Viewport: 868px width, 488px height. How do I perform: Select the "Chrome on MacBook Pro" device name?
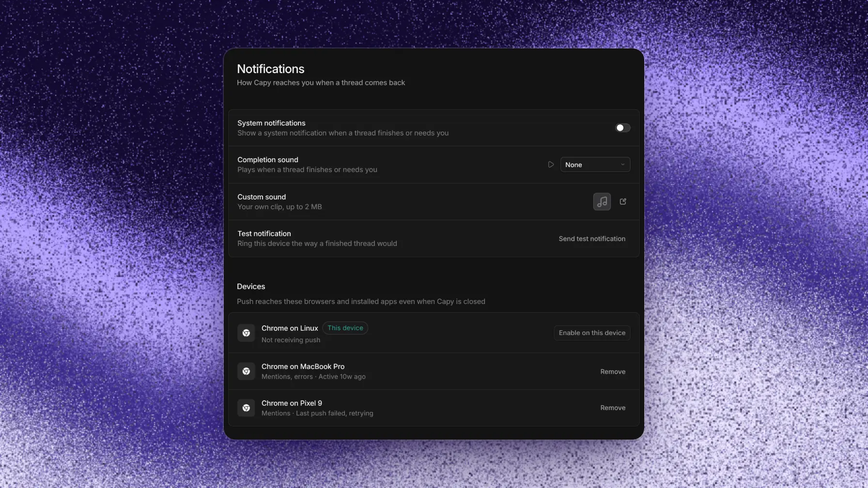coord(303,366)
